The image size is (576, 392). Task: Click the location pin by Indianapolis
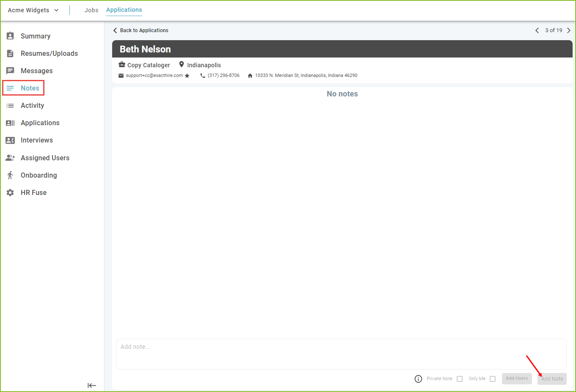182,65
